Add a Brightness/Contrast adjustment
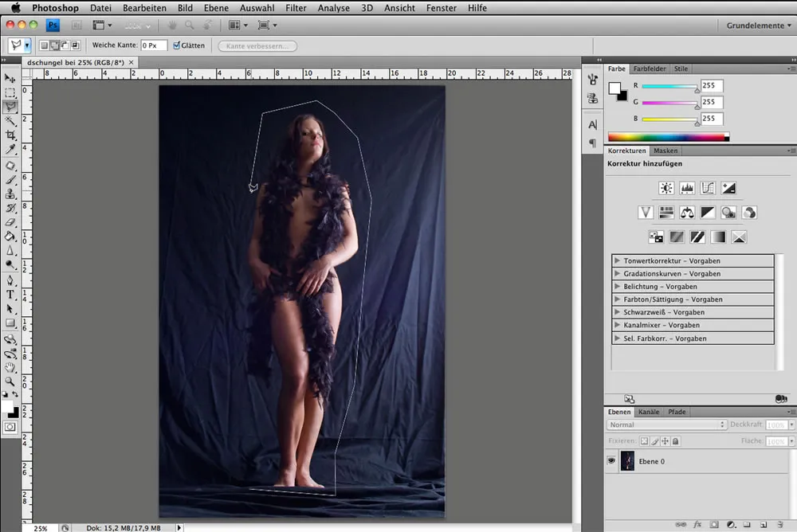 666,189
